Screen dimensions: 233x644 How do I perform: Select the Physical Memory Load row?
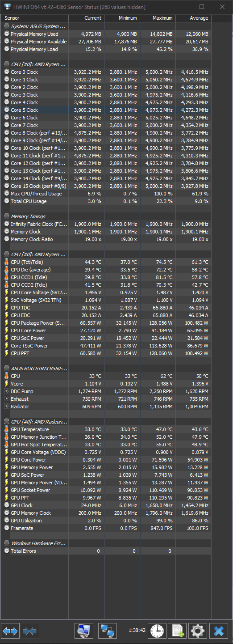click(107, 49)
